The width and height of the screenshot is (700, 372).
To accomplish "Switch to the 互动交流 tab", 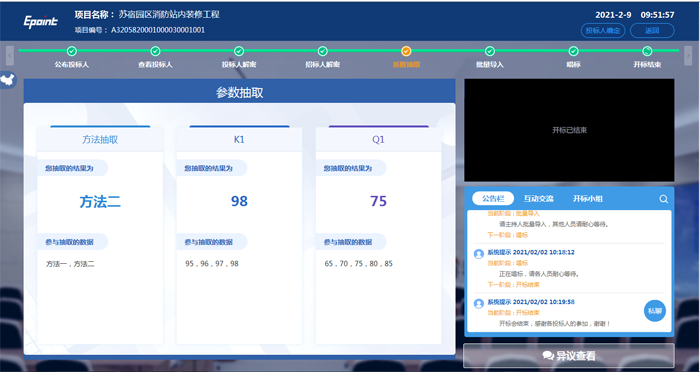I will [x=538, y=199].
